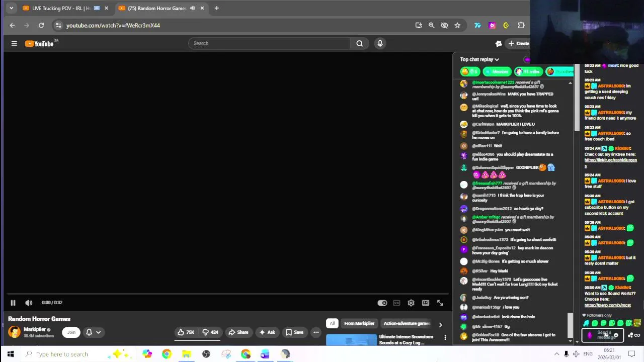Share the video
Image resolution: width=644 pixels, height=362 pixels.
point(238,332)
